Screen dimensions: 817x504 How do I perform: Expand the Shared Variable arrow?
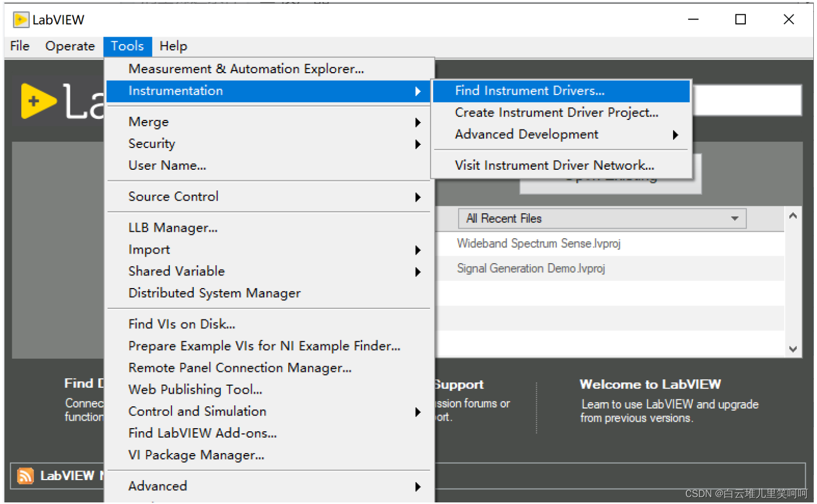[x=418, y=272]
